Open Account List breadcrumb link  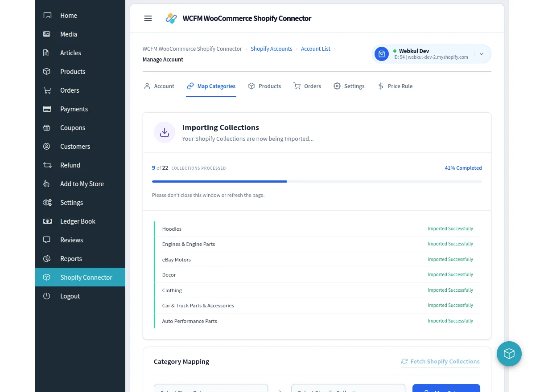point(316,49)
